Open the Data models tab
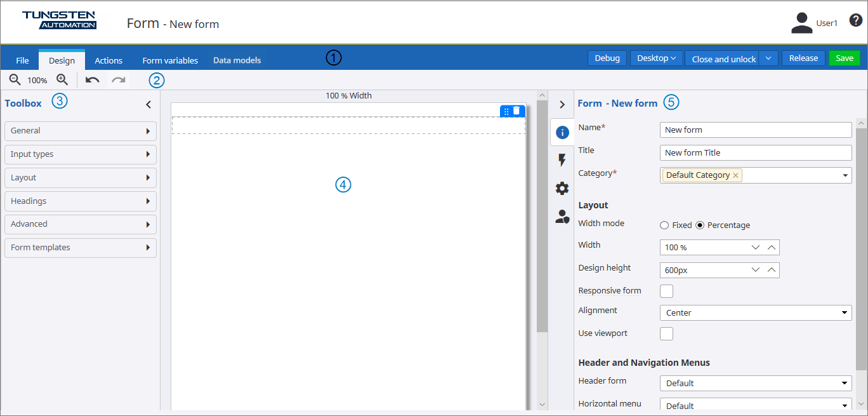Image resolution: width=868 pixels, height=416 pixels. pyautogui.click(x=237, y=60)
